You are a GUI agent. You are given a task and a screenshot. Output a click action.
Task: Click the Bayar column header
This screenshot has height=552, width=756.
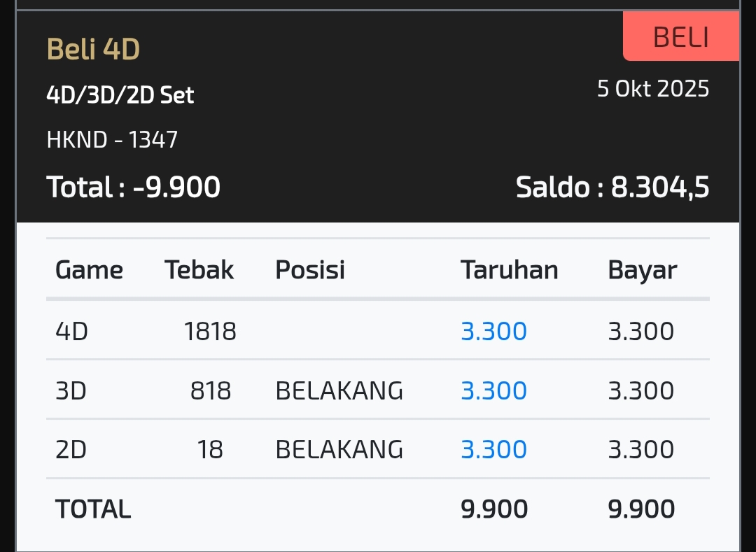(642, 270)
